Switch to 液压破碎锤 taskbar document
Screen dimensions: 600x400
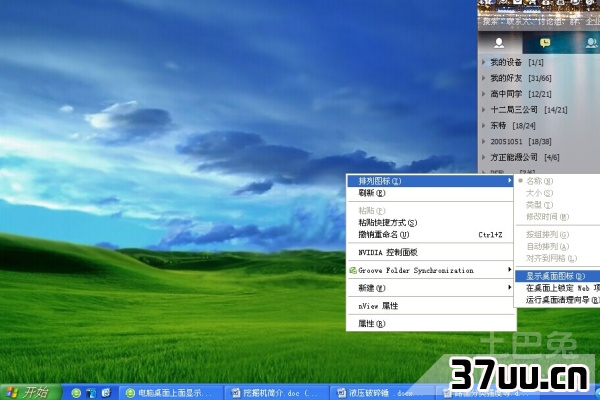[382, 393]
